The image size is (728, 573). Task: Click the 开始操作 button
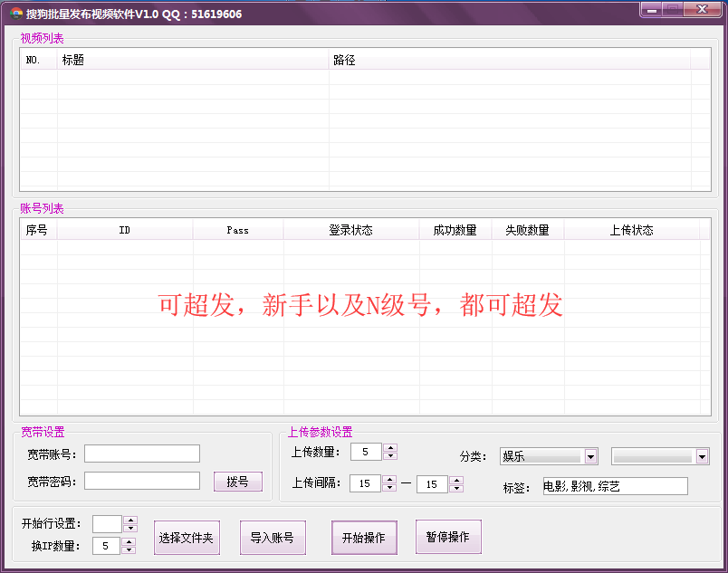[x=364, y=538]
